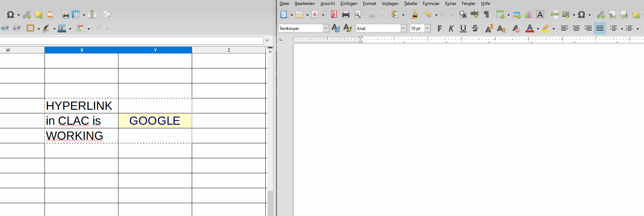Toggle justified alignment in Writer
Screen dimensions: 644x216
[x=600, y=29]
